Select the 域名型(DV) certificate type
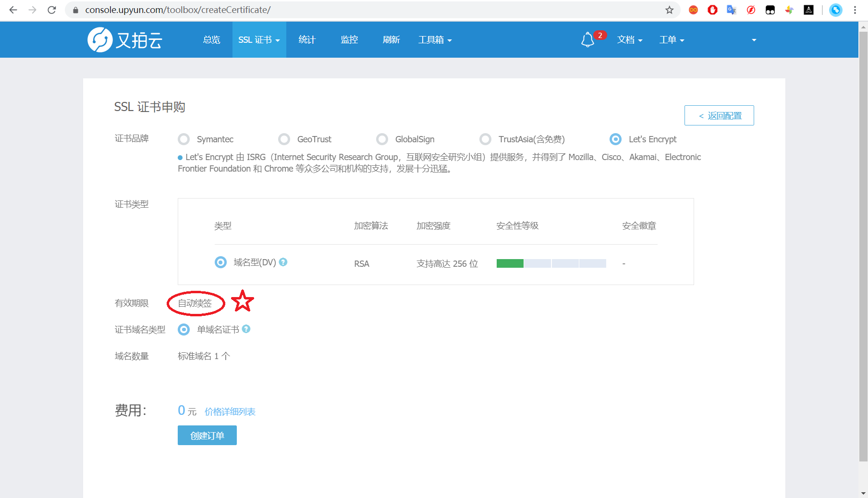Image resolution: width=868 pixels, height=498 pixels. (x=220, y=262)
